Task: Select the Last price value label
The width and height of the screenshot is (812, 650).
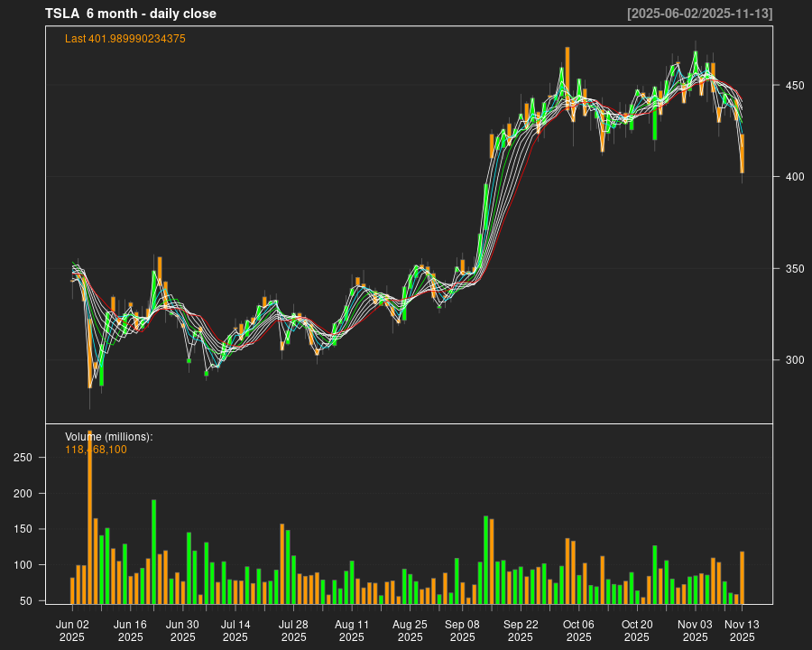Action: click(125, 39)
